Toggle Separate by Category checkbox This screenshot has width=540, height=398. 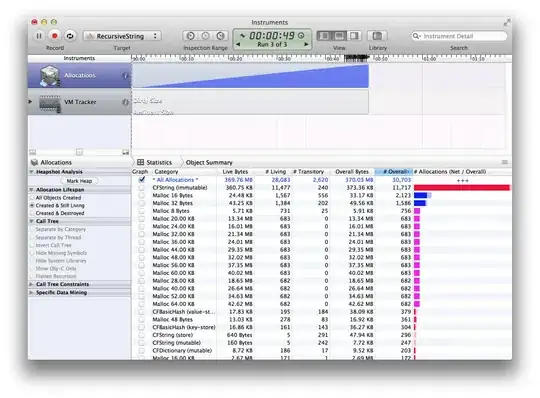pos(32,229)
